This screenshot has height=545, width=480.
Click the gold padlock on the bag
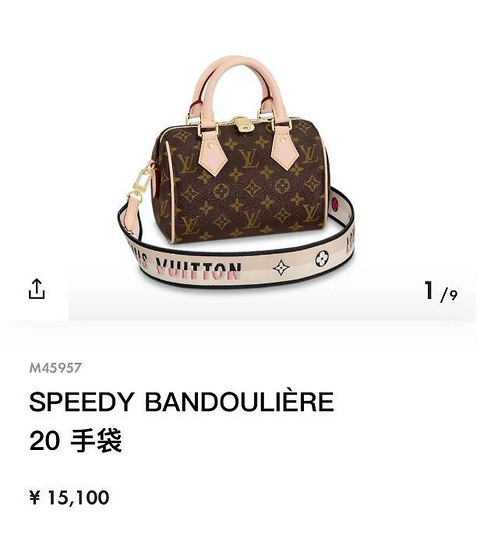pos(243,124)
